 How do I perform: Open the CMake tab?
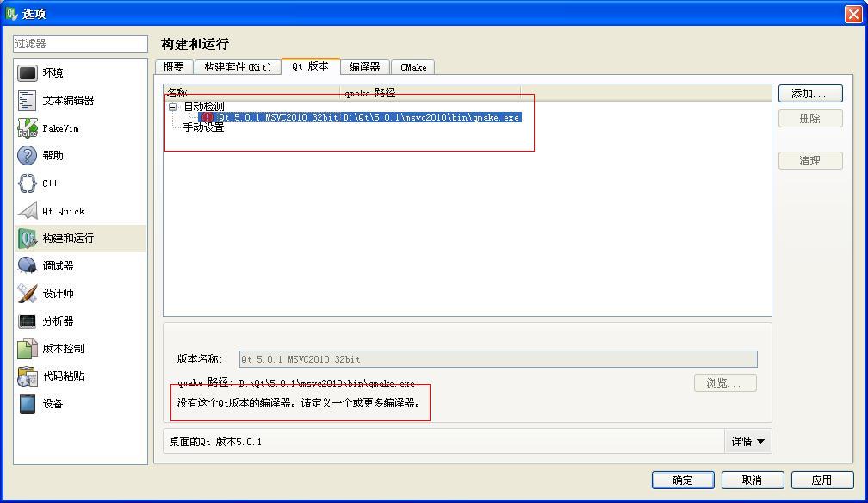coord(413,67)
